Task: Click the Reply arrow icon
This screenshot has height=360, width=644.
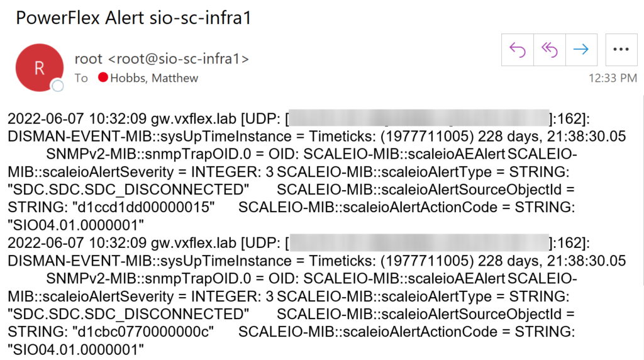Action: click(518, 50)
